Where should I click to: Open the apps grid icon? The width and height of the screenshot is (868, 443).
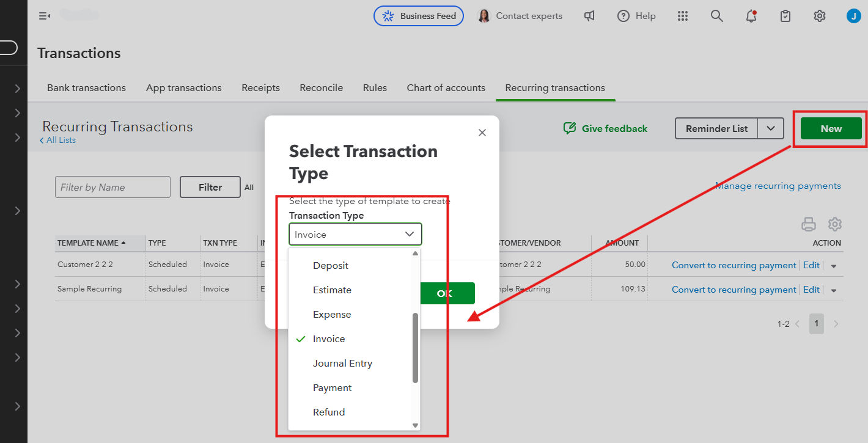683,16
